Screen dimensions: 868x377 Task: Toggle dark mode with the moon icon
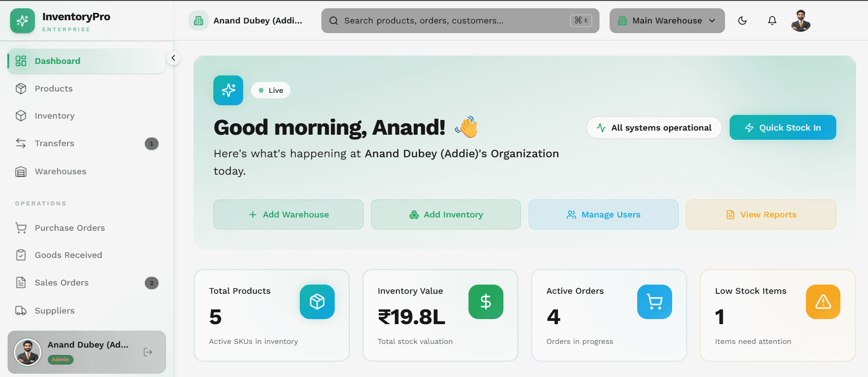(742, 21)
